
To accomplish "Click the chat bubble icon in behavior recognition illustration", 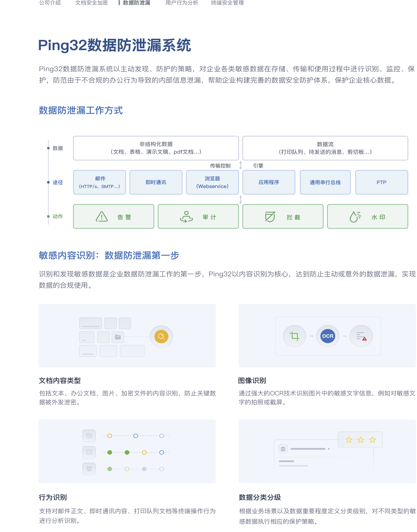I will click(x=89, y=452).
